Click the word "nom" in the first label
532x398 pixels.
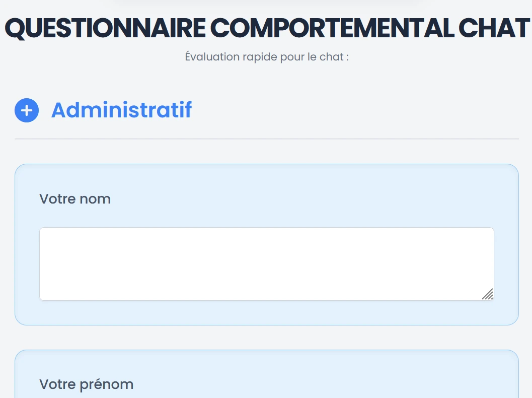[x=97, y=199]
